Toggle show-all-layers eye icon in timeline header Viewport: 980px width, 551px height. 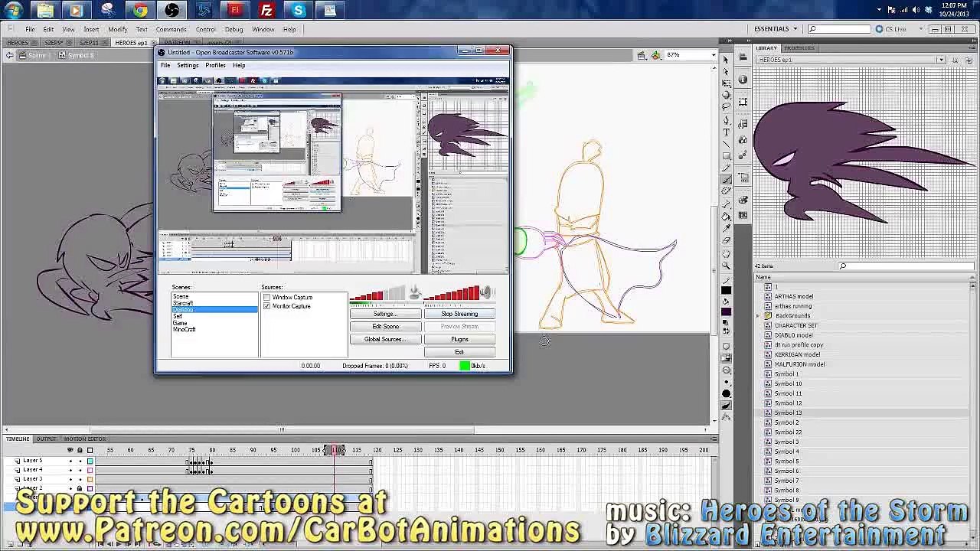(x=70, y=450)
